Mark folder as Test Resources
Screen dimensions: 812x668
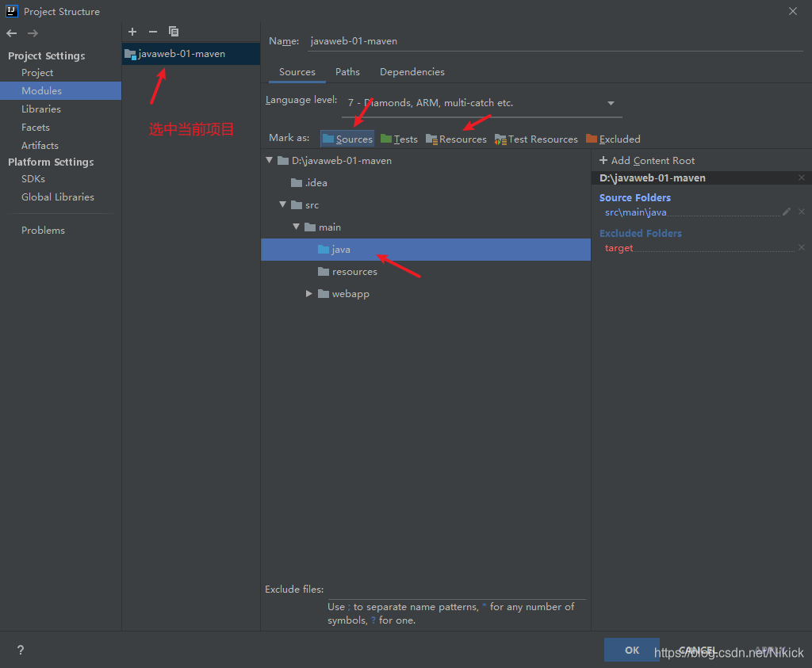tap(536, 139)
